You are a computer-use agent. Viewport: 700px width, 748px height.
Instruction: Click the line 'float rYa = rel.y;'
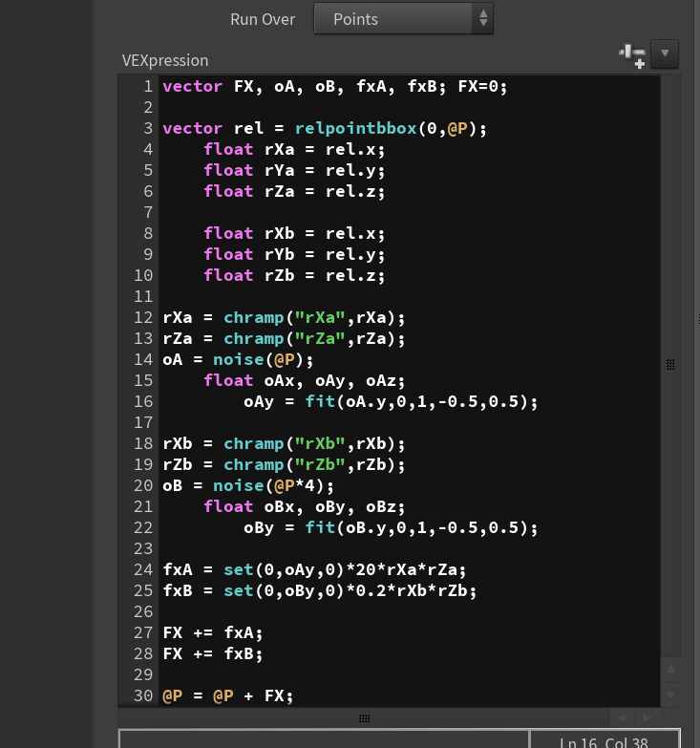(294, 170)
